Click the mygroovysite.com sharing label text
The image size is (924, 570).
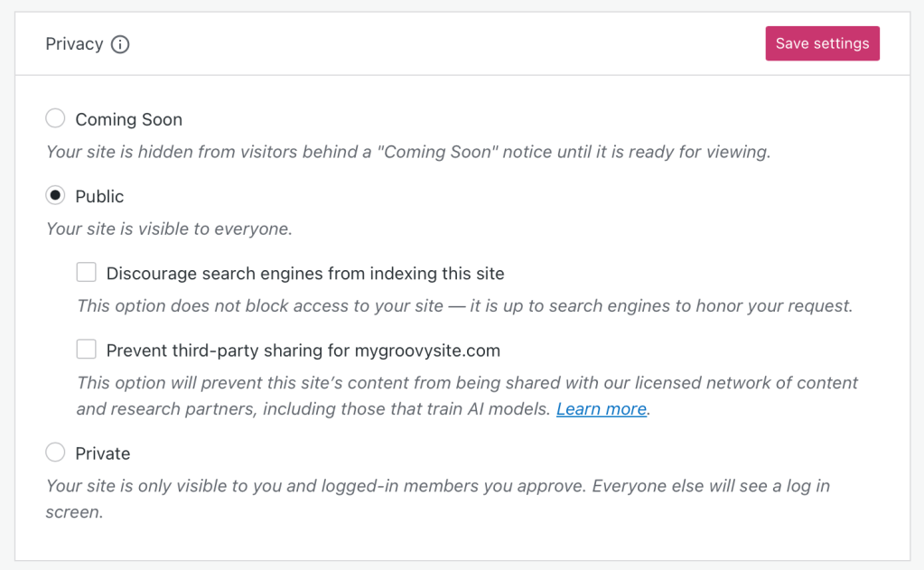click(303, 350)
